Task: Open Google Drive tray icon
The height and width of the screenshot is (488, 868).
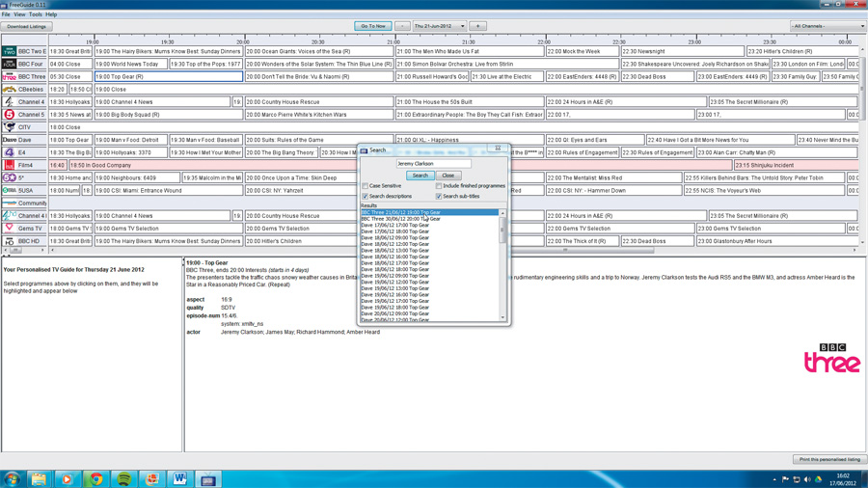Action: (818, 479)
